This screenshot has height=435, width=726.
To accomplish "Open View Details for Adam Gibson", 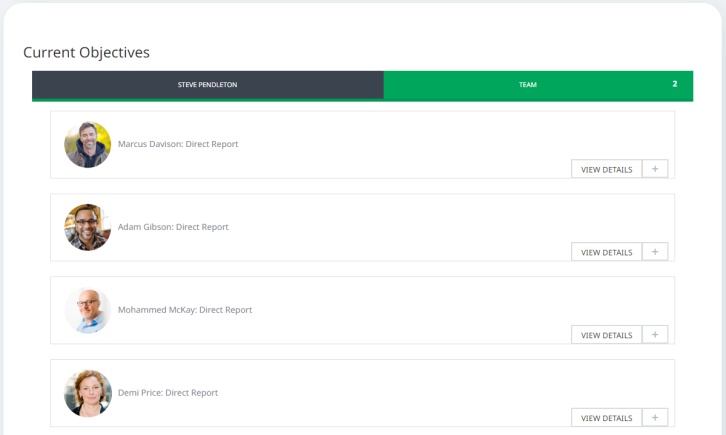I will pyautogui.click(x=606, y=252).
